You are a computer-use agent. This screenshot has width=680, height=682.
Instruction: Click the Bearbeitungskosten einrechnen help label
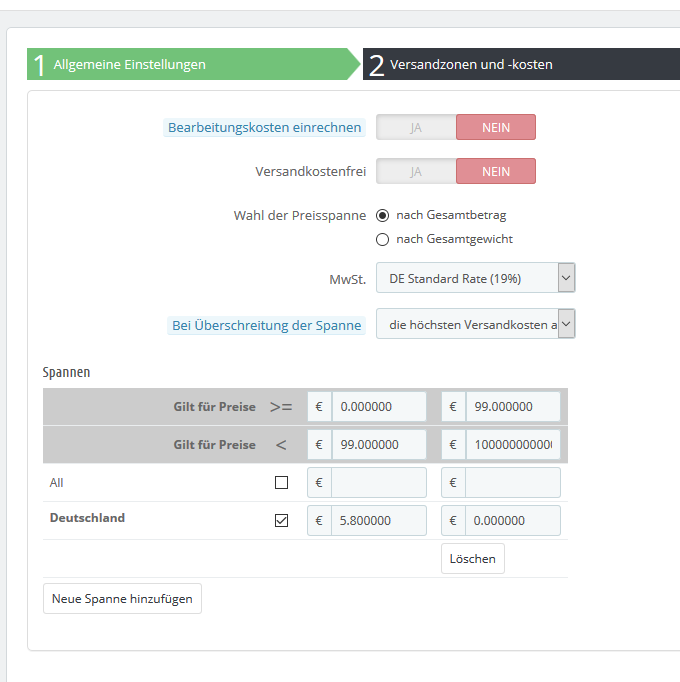[x=264, y=128]
